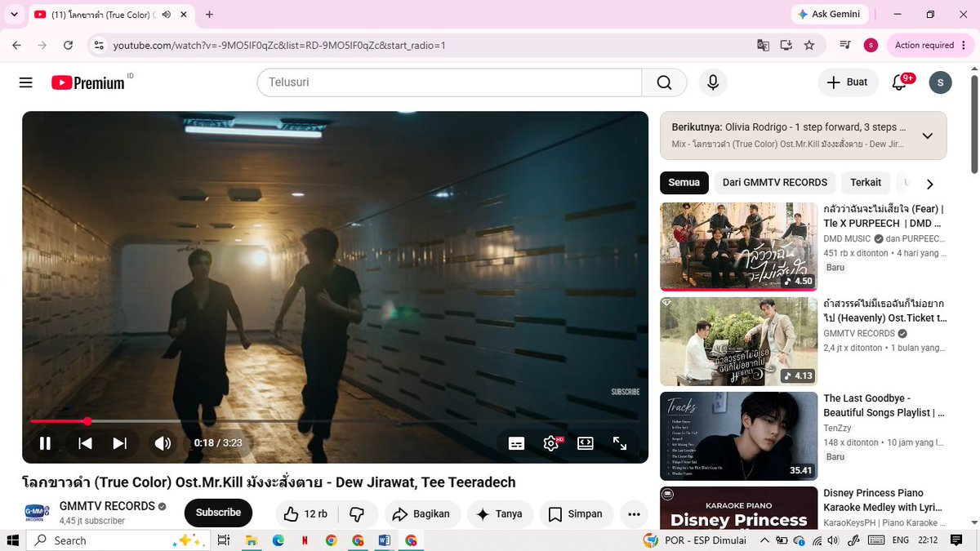This screenshot has width=980, height=551.
Task: Show hidden system tray icons
Action: pos(764,540)
